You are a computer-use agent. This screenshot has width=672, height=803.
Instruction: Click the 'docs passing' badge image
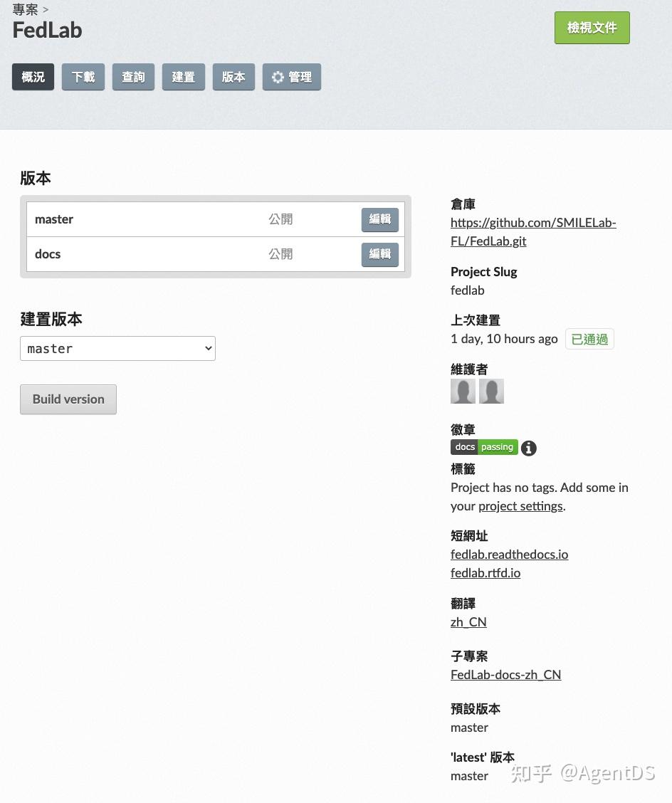pyautogui.click(x=484, y=447)
